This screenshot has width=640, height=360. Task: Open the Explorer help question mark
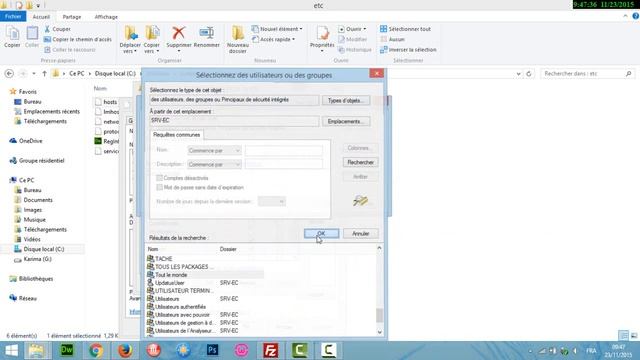[636, 16]
